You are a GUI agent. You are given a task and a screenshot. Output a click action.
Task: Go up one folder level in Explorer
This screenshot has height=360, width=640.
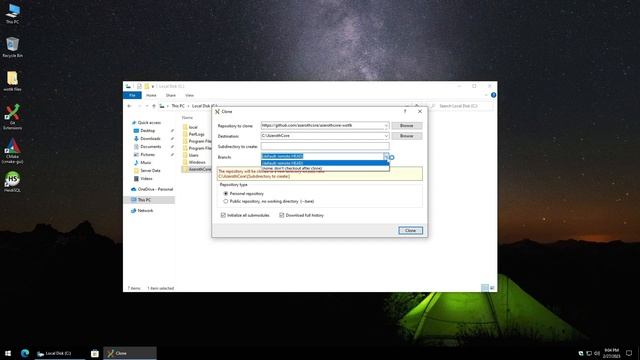154,106
